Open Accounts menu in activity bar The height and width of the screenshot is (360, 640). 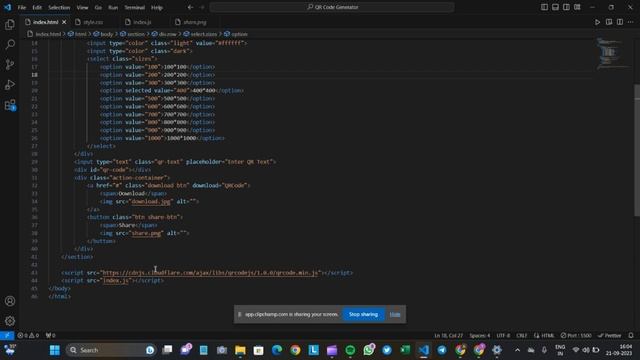tap(10, 301)
